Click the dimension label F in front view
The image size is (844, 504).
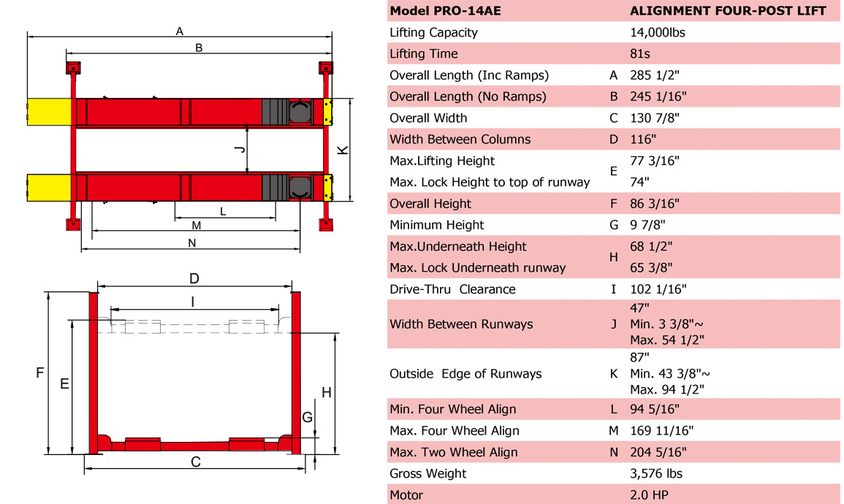[x=40, y=373]
